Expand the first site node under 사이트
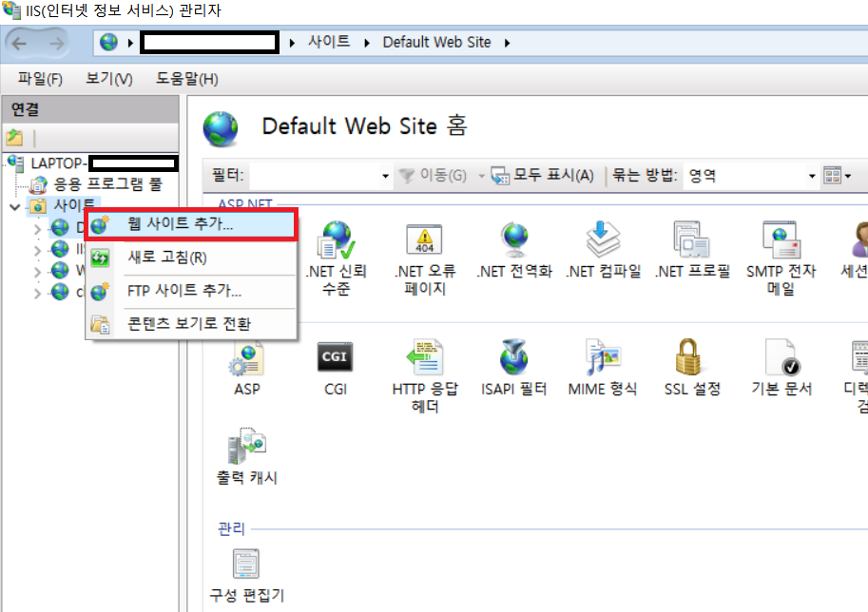Screen dimensions: 868x612 (x=38, y=229)
